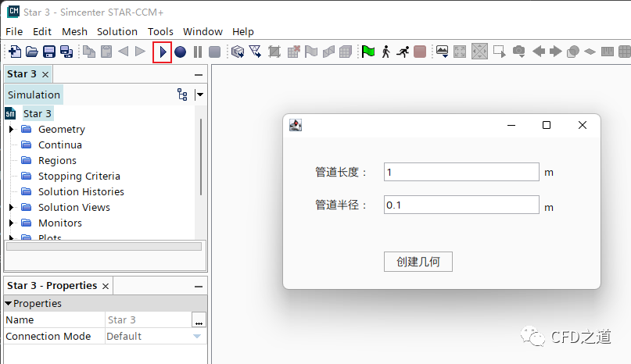631x364 pixels.
Task: Open a simulation with the folder icon
Action: (32, 52)
